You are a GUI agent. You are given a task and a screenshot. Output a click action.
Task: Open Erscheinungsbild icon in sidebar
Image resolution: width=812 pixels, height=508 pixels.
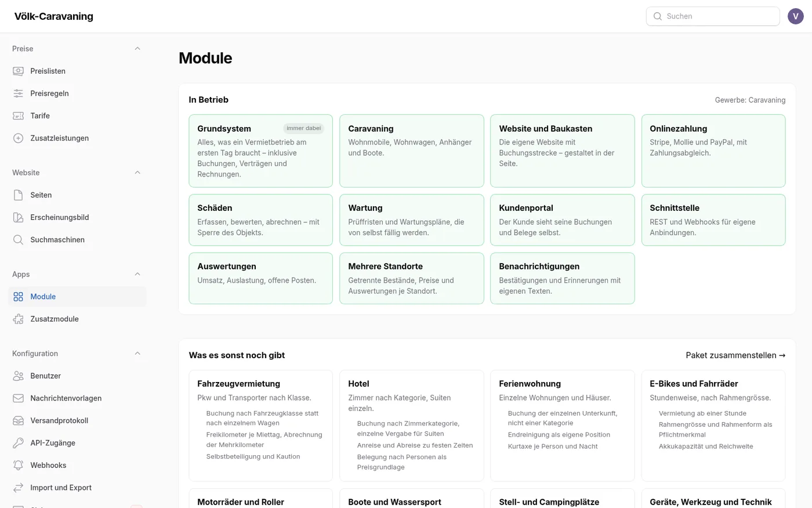click(x=19, y=217)
